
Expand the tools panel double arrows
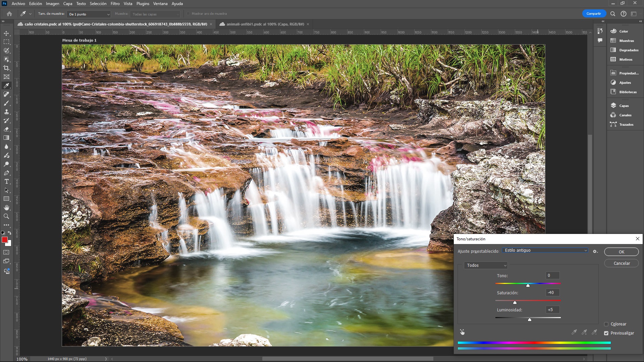tap(3, 21)
